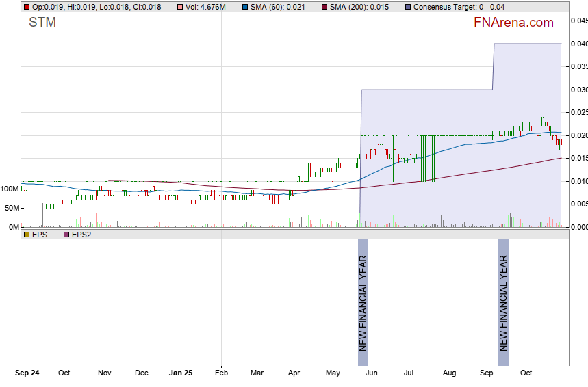
Task: Click the yellow EPS legend swatch
Action: tap(26, 235)
